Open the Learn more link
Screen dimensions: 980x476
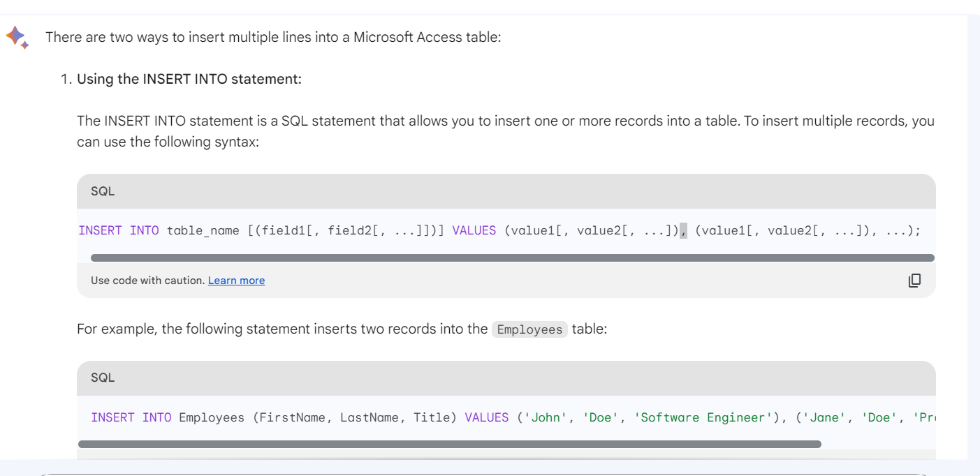236,281
